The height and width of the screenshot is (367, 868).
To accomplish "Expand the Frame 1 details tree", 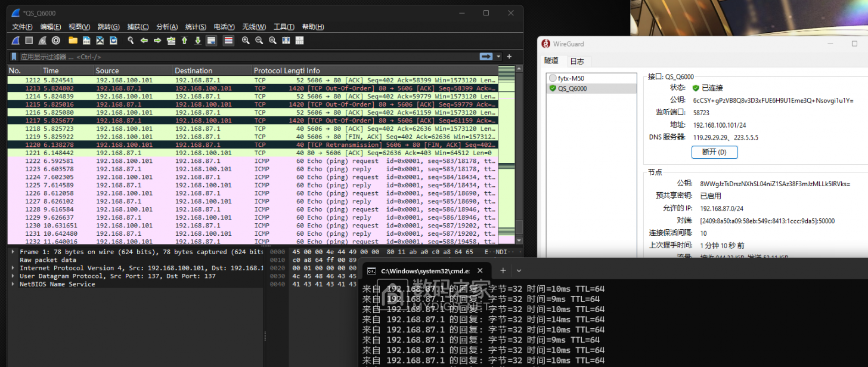I will pos(13,252).
